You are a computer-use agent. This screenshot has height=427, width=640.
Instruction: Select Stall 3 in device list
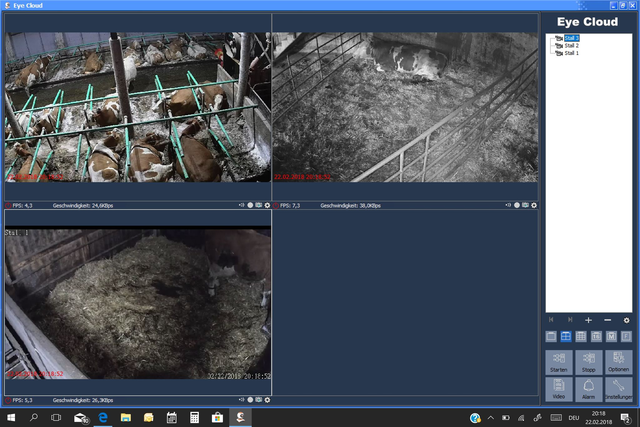pyautogui.click(x=571, y=38)
